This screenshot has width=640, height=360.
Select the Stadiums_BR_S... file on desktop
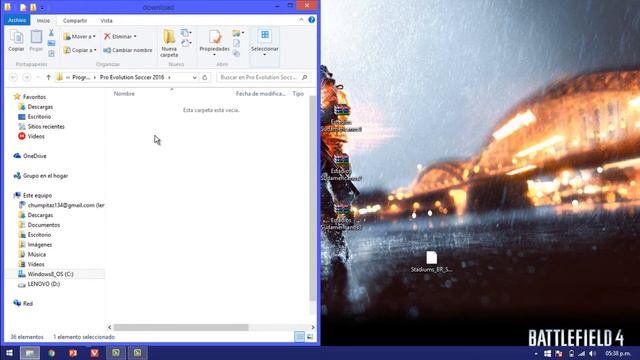(431, 262)
